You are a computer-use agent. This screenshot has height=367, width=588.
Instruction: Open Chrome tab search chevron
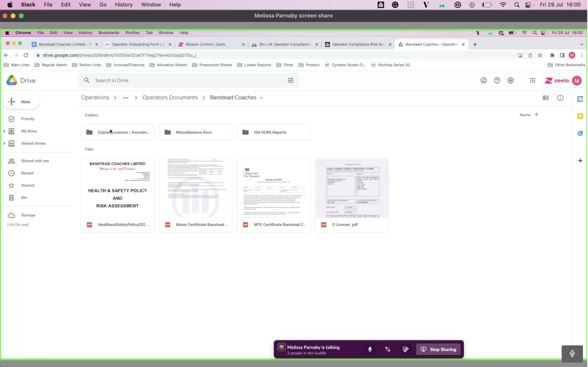click(x=582, y=44)
